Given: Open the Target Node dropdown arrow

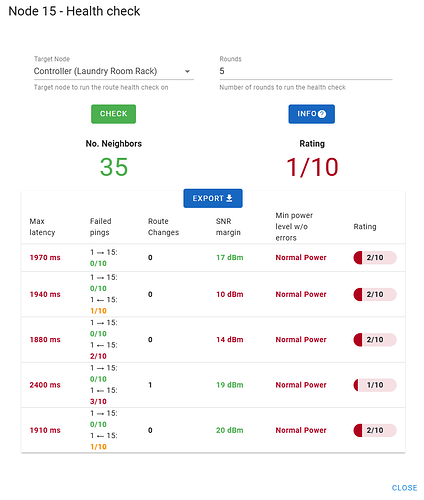Looking at the screenshot, I should 187,71.
